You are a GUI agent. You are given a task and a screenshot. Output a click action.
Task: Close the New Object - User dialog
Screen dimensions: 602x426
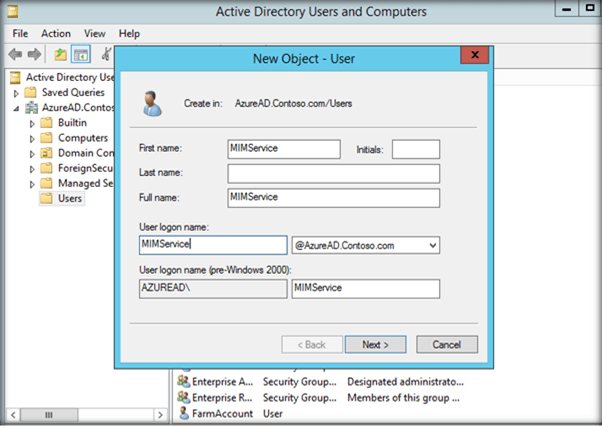[x=475, y=55]
